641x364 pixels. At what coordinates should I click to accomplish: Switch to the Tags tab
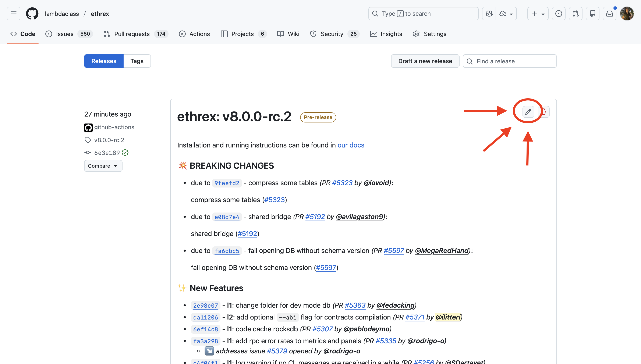137,61
